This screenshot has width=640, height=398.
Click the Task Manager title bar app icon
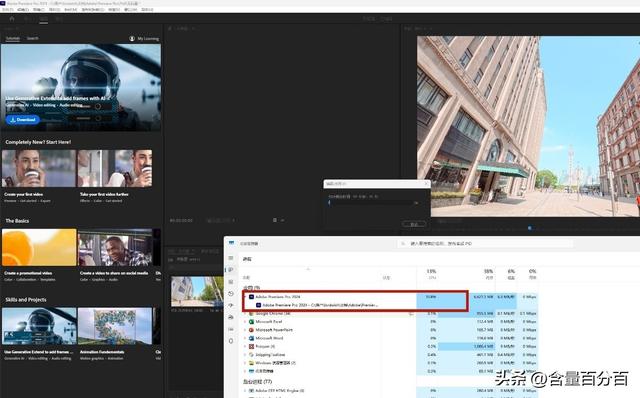[231, 243]
